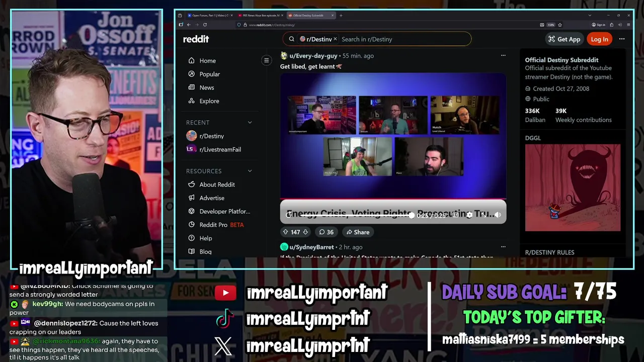Click the Help question mark icon

point(191,238)
